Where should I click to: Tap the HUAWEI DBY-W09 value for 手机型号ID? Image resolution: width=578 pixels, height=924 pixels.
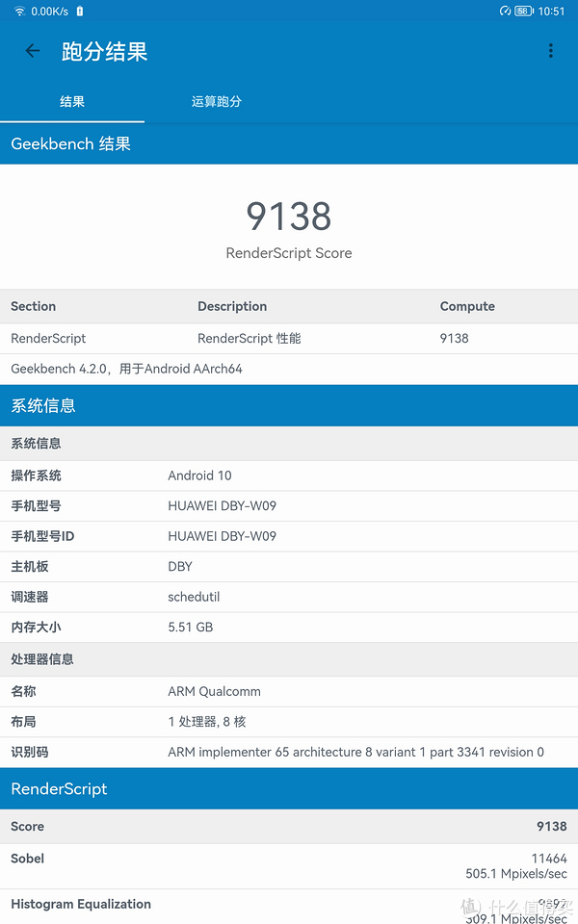[x=223, y=536]
